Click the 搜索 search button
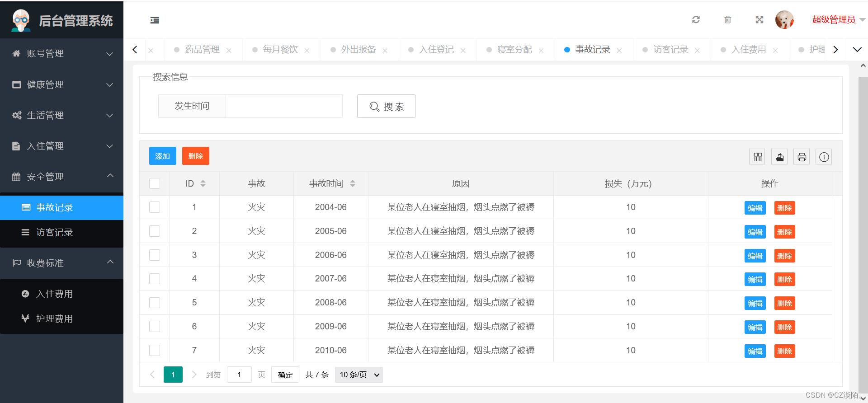The image size is (868, 403). [x=386, y=106]
